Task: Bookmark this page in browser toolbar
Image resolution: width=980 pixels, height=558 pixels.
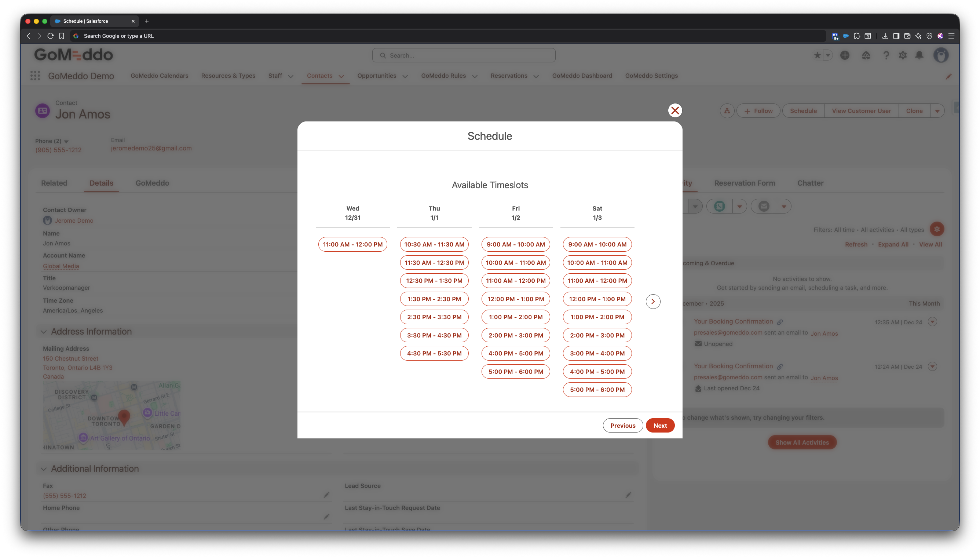Action: [x=62, y=36]
